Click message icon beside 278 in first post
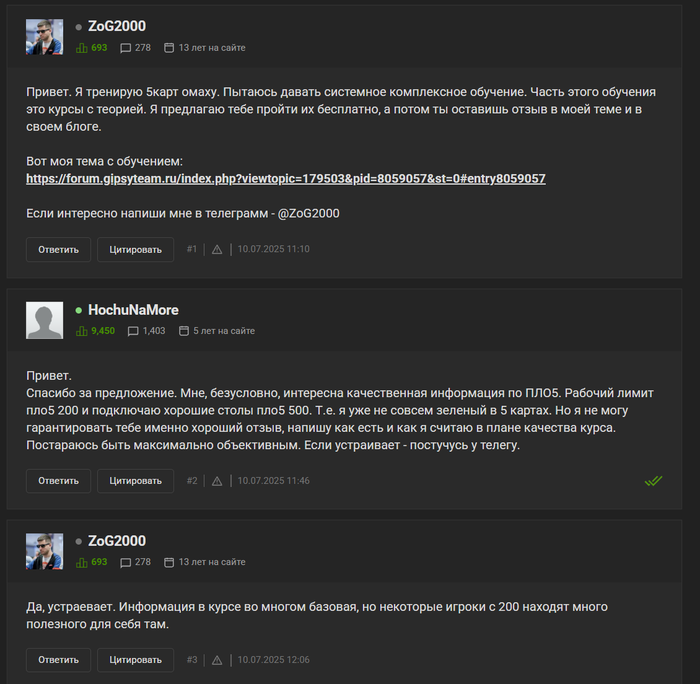This screenshot has height=684, width=700. (x=125, y=48)
